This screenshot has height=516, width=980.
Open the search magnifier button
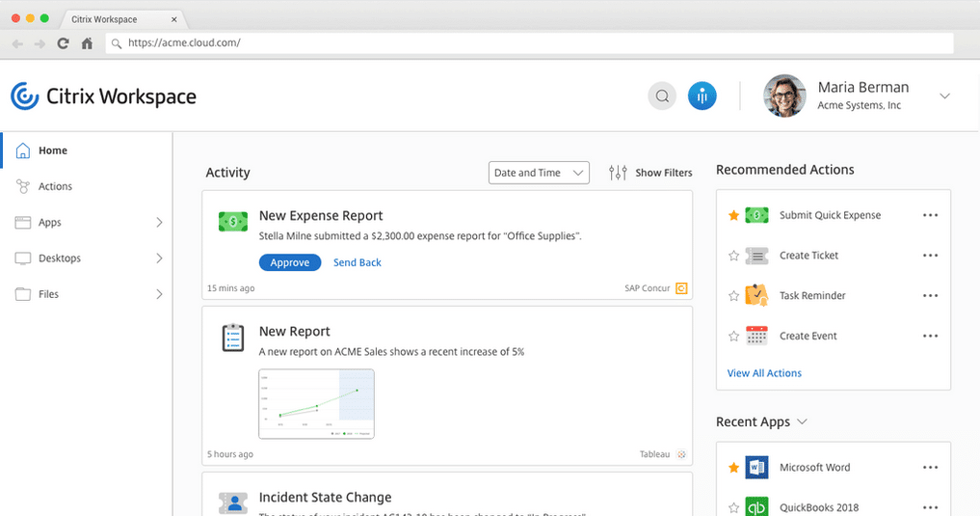(662, 96)
